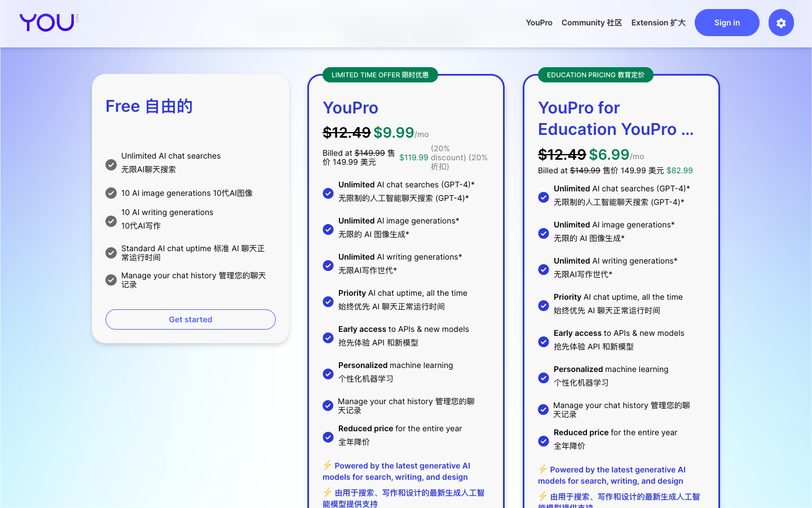Click the Education card's first lightning bolt icon
The image size is (812, 508).
click(x=542, y=469)
